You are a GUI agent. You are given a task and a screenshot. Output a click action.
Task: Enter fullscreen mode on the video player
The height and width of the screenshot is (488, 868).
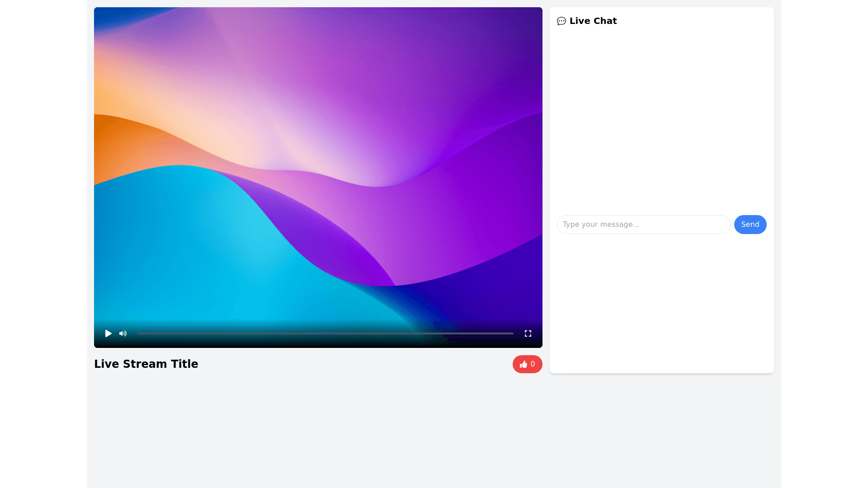click(x=528, y=333)
